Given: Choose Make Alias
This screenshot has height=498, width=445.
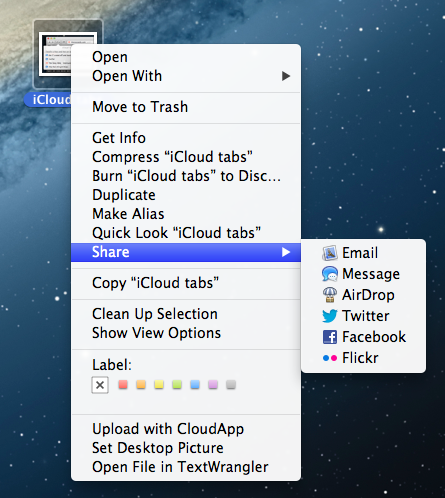Looking at the screenshot, I should pos(186,214).
